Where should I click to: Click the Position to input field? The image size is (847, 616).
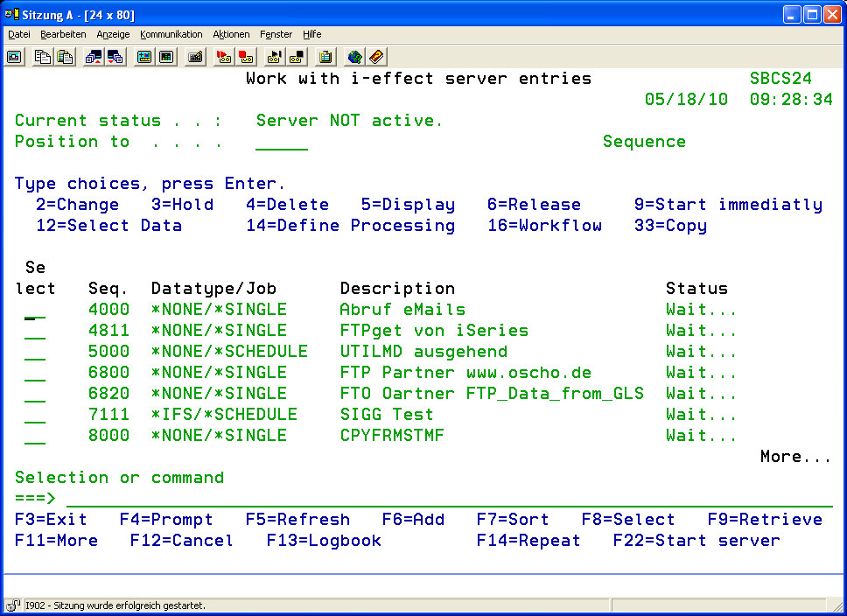click(281, 142)
